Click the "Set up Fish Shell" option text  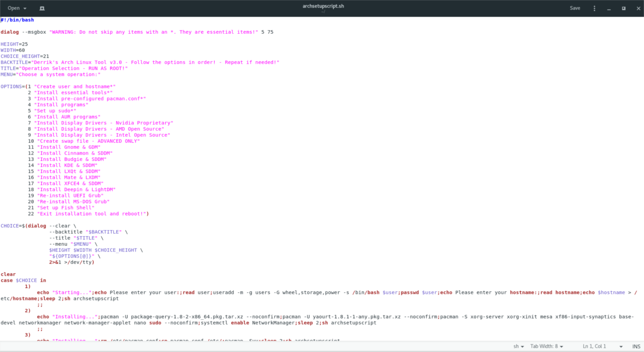click(65, 207)
